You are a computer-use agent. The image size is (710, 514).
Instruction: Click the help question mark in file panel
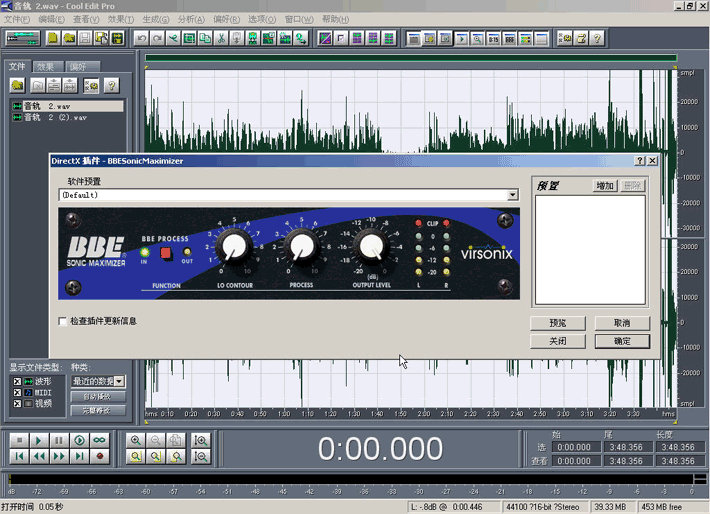[111, 86]
